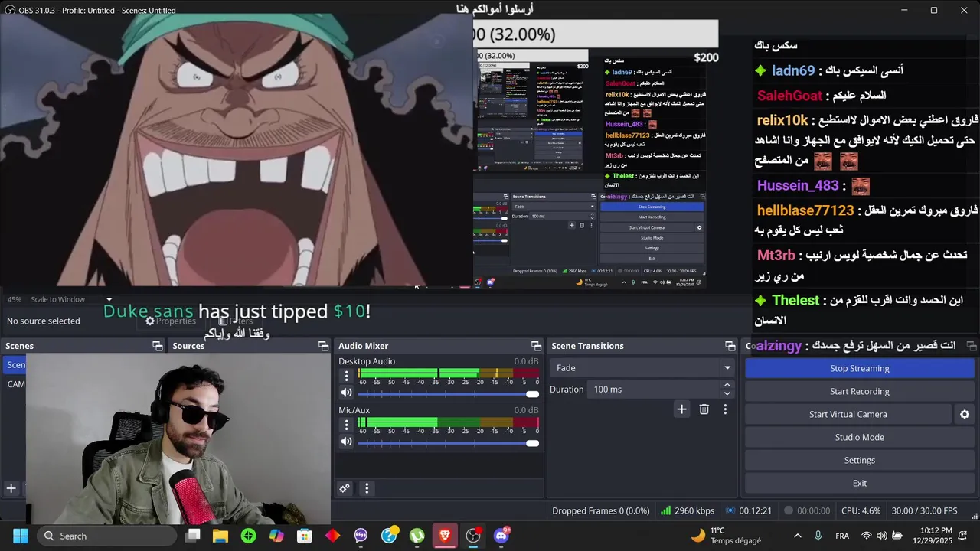The image size is (980, 551).
Task: Click Start Recording
Action: [x=859, y=391]
